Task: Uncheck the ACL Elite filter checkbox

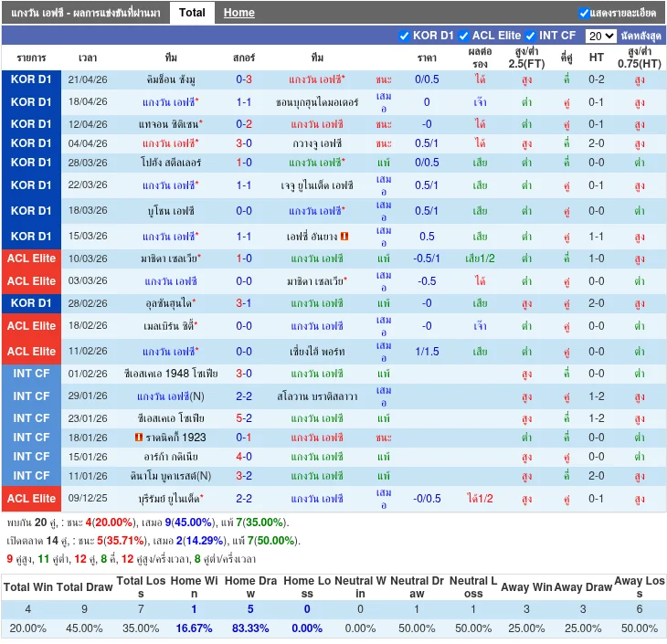Action: pyautogui.click(x=463, y=36)
